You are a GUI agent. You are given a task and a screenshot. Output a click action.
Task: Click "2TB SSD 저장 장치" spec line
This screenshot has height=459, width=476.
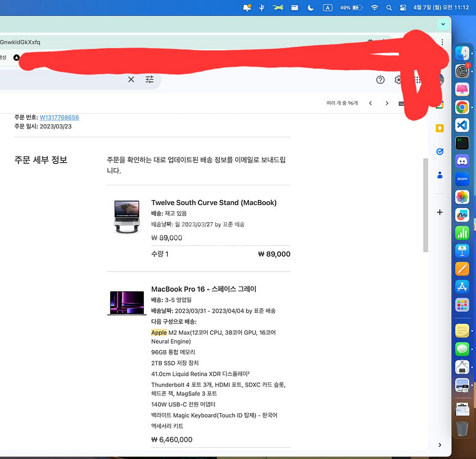(175, 363)
